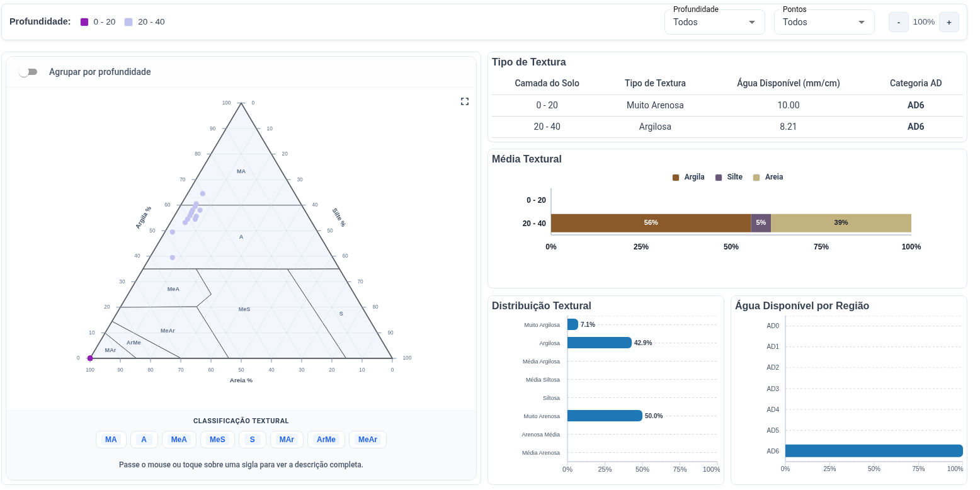Viewport: 980px width, 490px height.
Task: Click the zoom in plus button
Action: tap(949, 22)
